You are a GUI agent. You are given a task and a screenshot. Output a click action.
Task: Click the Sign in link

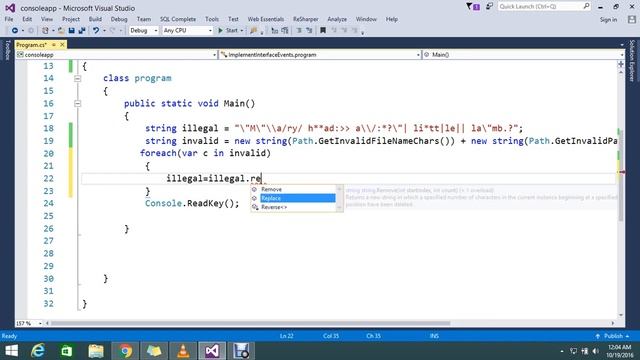608,19
